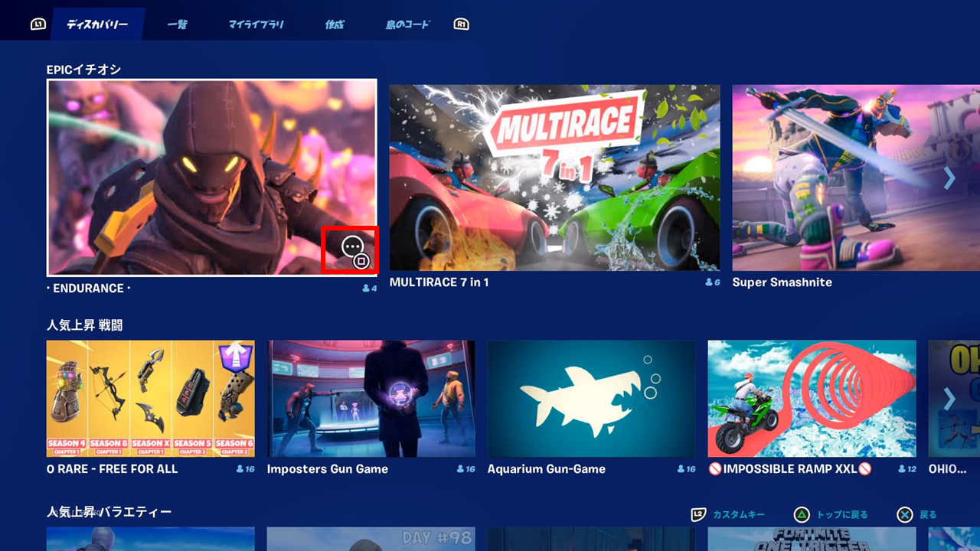Viewport: 980px width, 551px height.
Task: Show more 人気上昇 戦闘 islands with the right chevron
Action: click(x=949, y=399)
